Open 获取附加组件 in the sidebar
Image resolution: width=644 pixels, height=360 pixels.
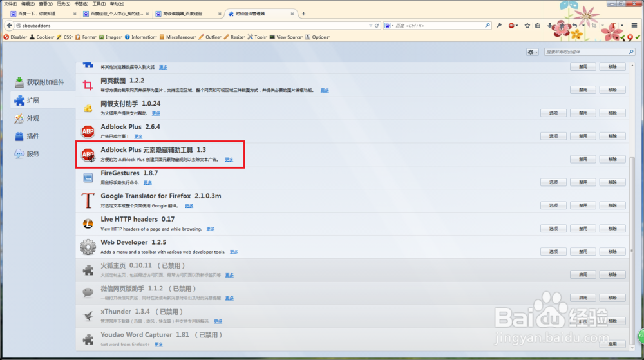[x=39, y=82]
